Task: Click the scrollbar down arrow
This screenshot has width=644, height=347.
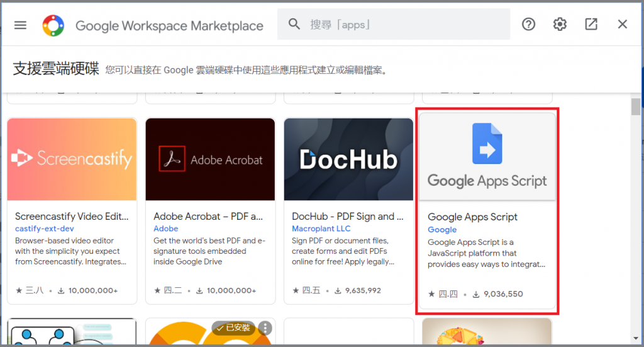Action: click(636, 338)
